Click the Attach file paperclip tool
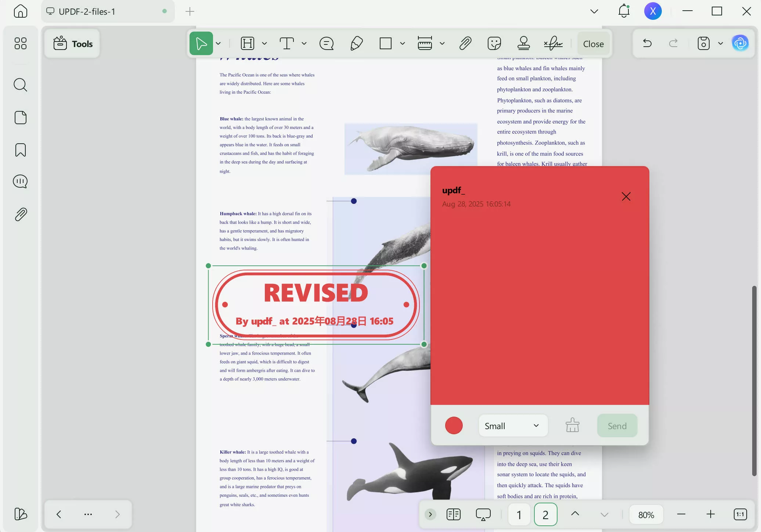Image resolution: width=761 pixels, height=532 pixels. point(465,43)
